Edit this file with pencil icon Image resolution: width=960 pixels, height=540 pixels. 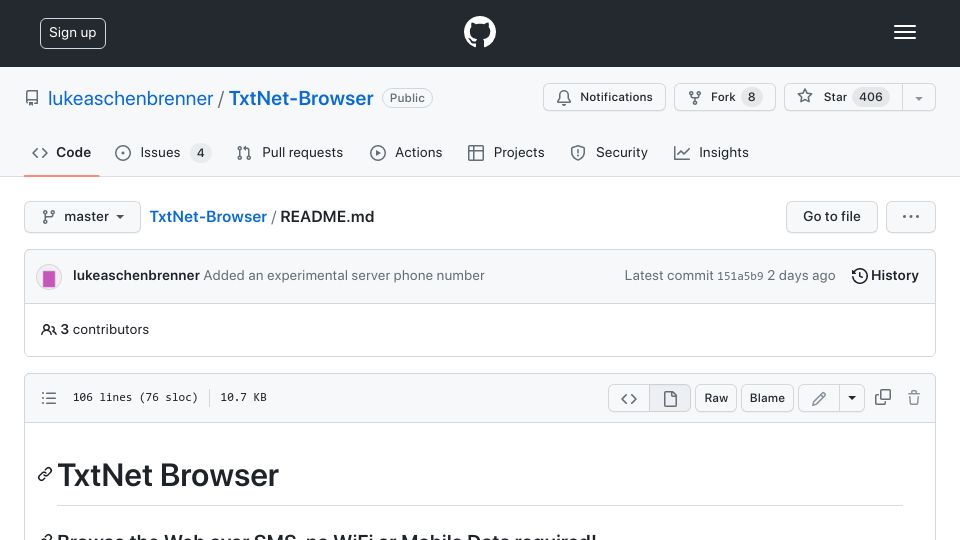click(x=819, y=399)
